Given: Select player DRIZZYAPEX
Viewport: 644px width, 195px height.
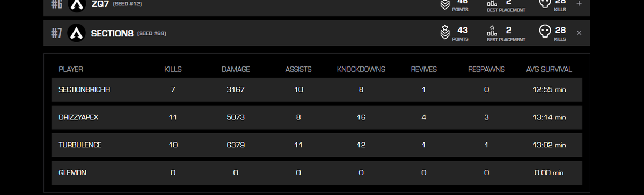Looking at the screenshot, I should tap(78, 117).
